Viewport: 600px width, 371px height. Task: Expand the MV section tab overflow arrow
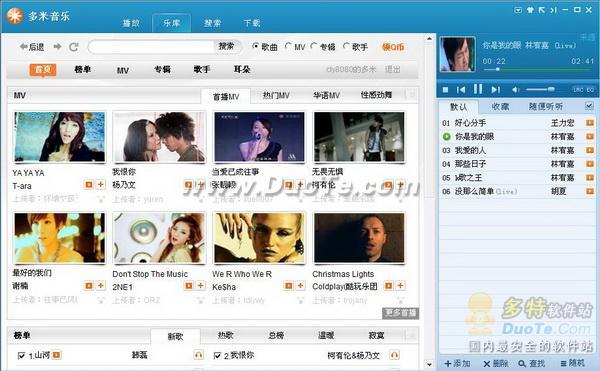pos(412,95)
